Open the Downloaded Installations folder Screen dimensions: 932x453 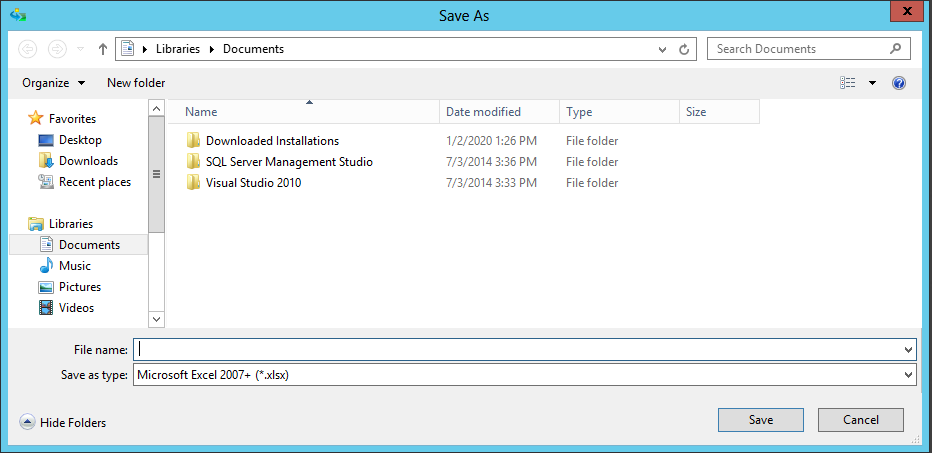tap(272, 141)
